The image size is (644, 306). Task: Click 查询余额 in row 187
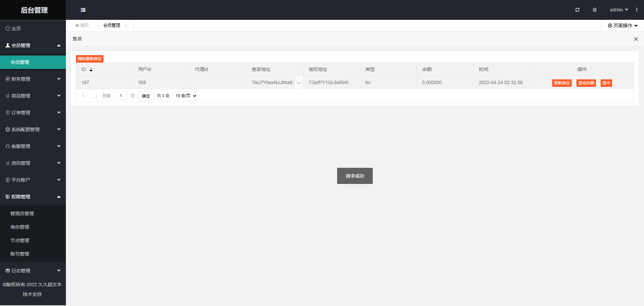586,83
